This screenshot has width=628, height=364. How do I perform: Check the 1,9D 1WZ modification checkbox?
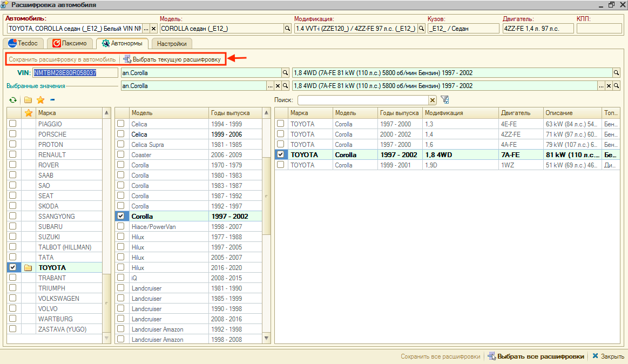[x=280, y=165]
